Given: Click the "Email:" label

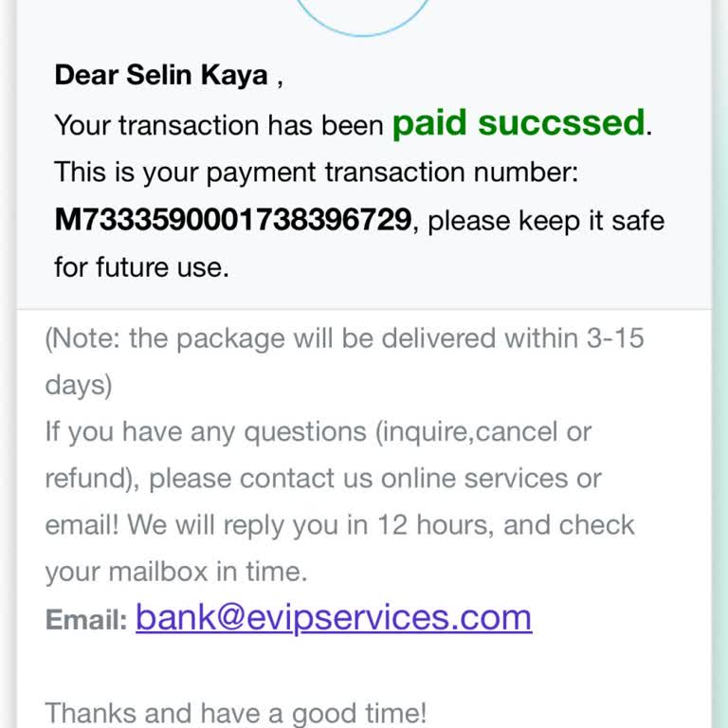Looking at the screenshot, I should (85, 621).
